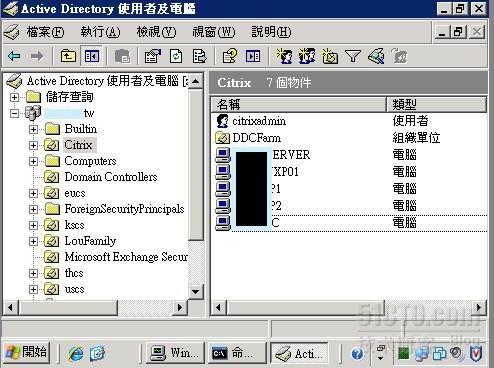
Task: Select the ForeignSecurityPrincipals tree item
Action: 124,209
